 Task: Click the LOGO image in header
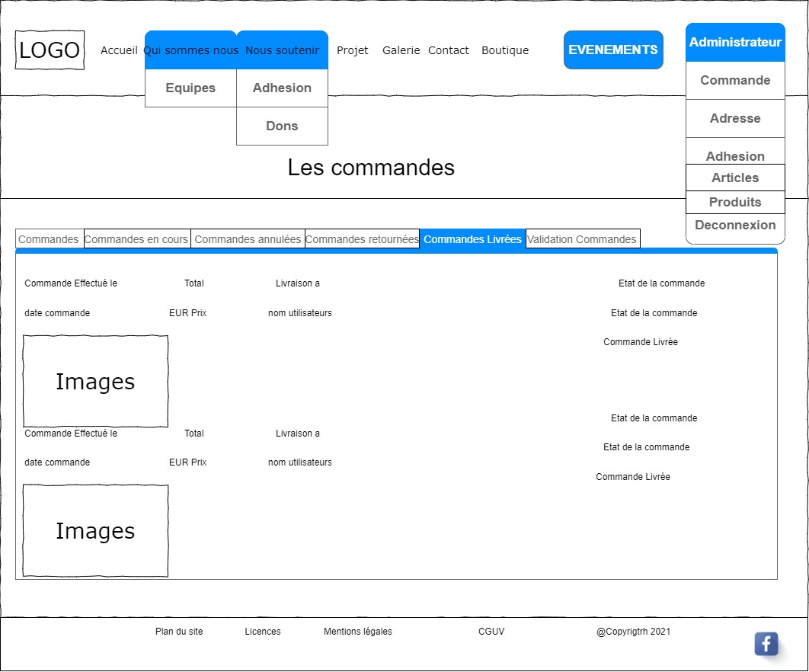[50, 50]
